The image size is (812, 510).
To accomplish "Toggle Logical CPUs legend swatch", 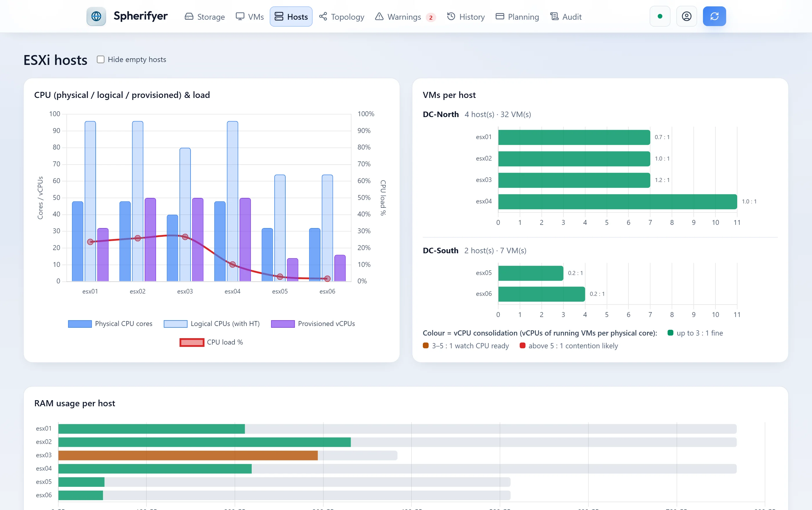I will pyautogui.click(x=175, y=324).
